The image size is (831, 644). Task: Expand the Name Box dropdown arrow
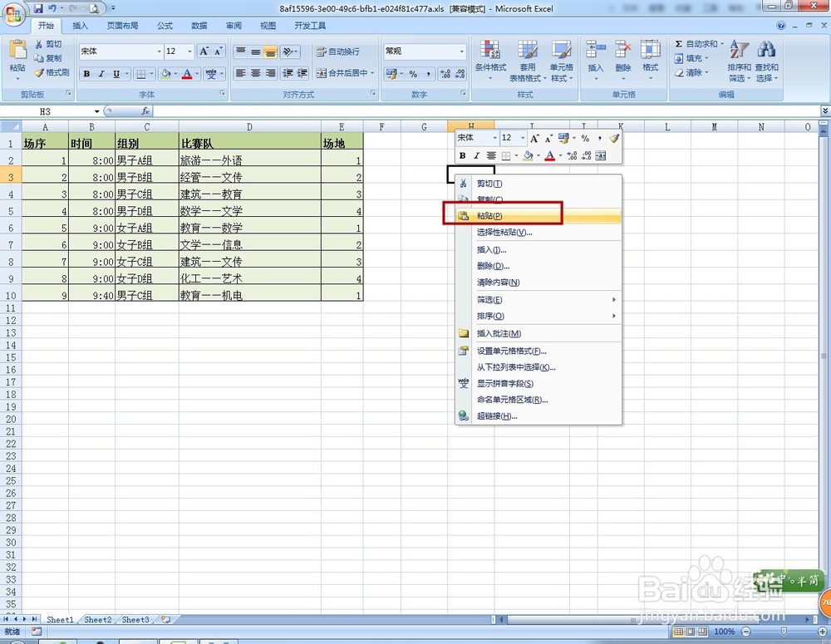click(x=97, y=111)
